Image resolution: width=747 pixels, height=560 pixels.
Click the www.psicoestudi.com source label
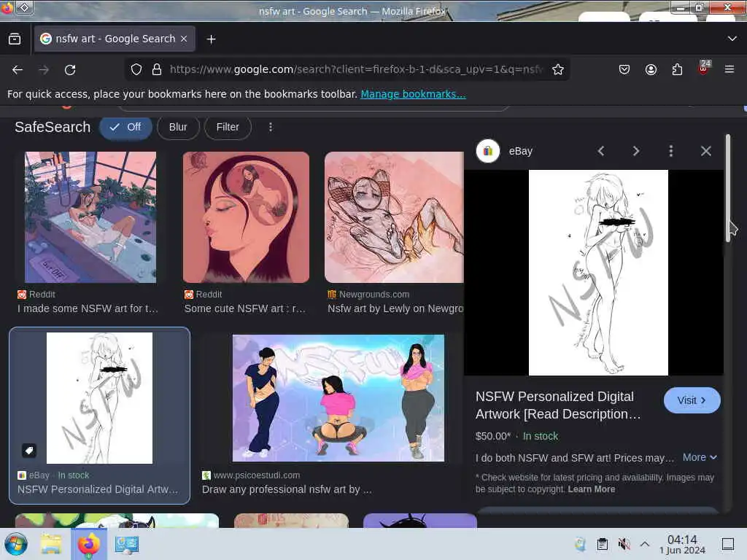click(256, 475)
